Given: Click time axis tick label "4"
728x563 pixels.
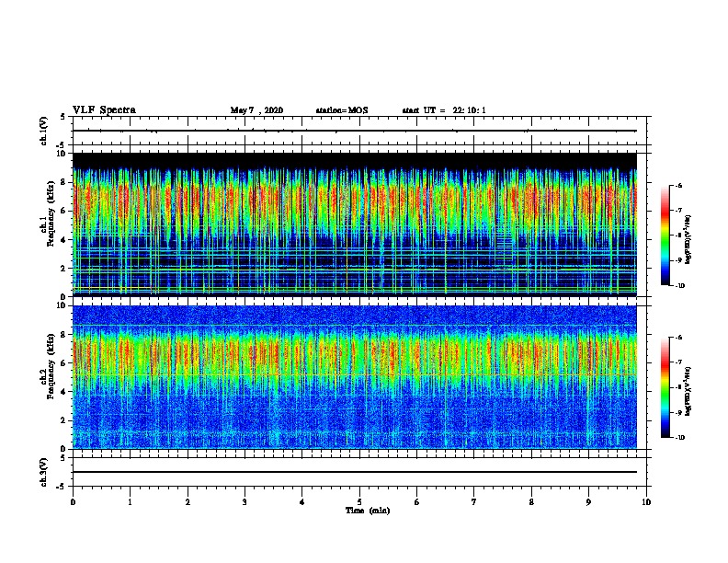Looking at the screenshot, I should [x=301, y=502].
